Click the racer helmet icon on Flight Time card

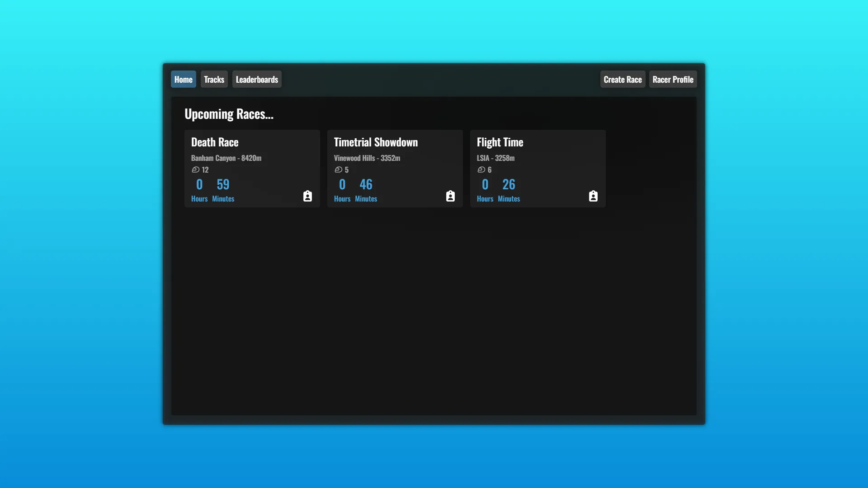click(481, 169)
